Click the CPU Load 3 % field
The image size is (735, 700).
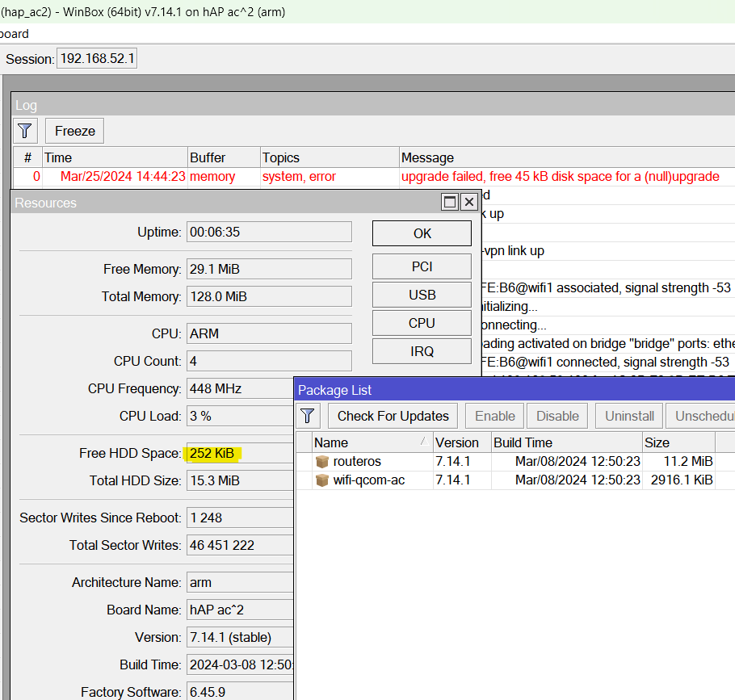240,416
